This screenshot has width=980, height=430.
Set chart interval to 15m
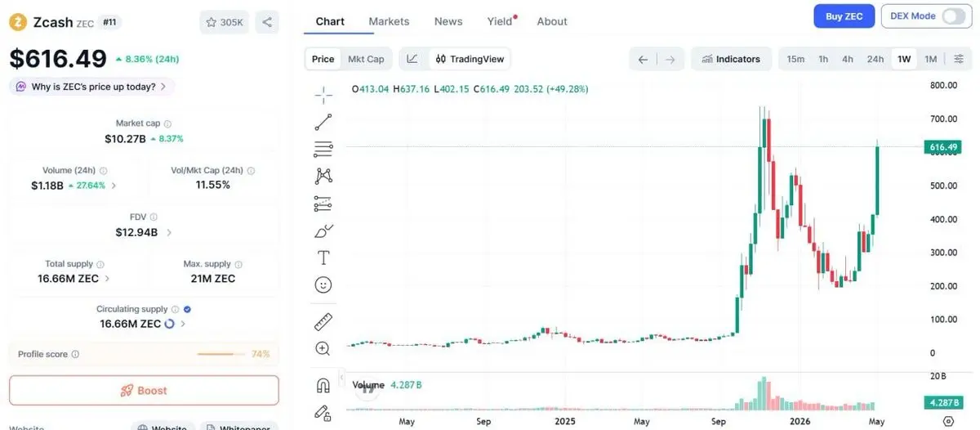click(795, 59)
